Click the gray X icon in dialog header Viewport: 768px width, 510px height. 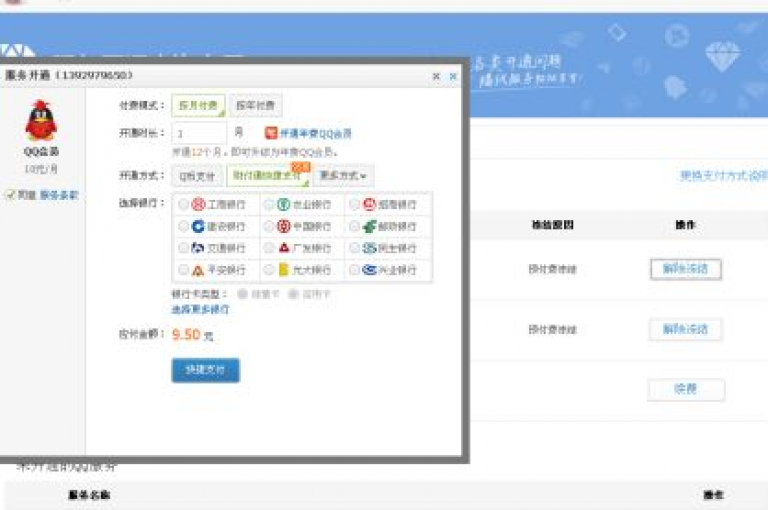[x=436, y=76]
